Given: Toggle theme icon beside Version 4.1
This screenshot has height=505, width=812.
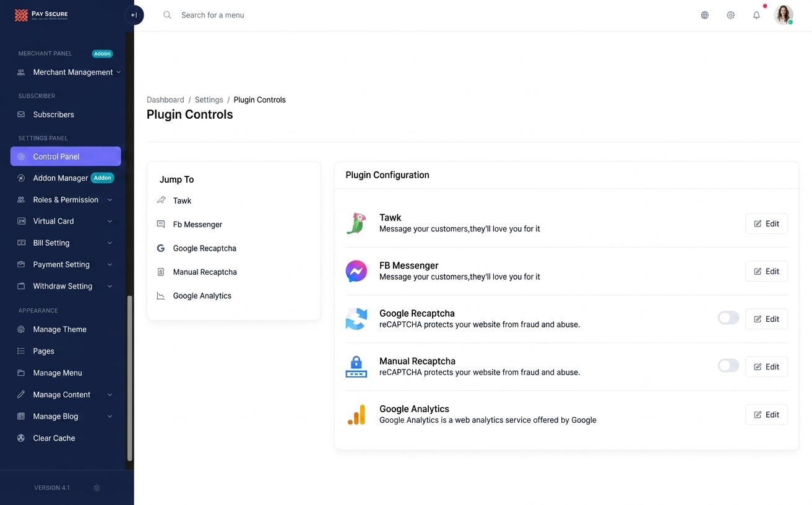Looking at the screenshot, I should pos(97,488).
